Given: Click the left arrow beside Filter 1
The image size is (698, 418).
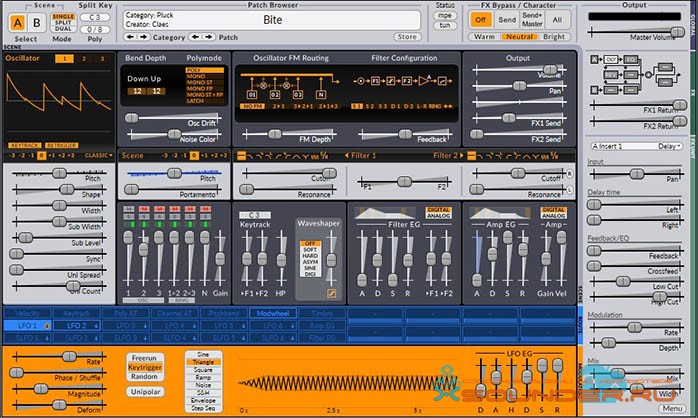Looking at the screenshot, I should tap(346, 155).
